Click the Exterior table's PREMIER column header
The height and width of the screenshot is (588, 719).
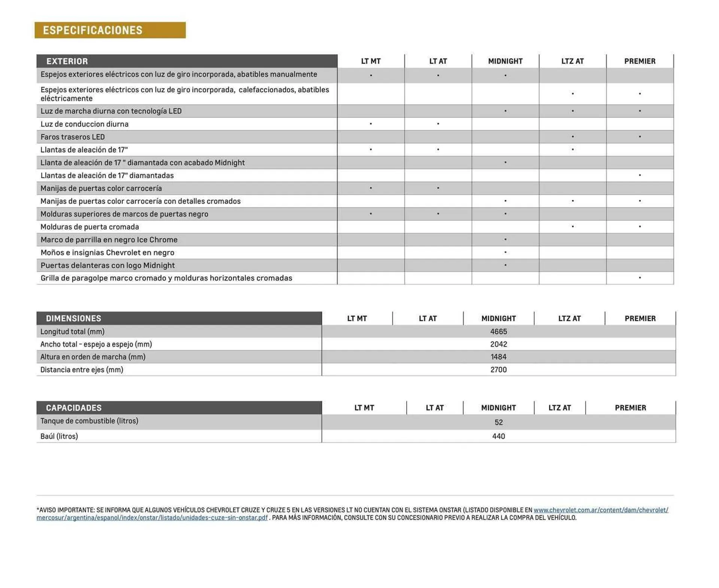(640, 61)
